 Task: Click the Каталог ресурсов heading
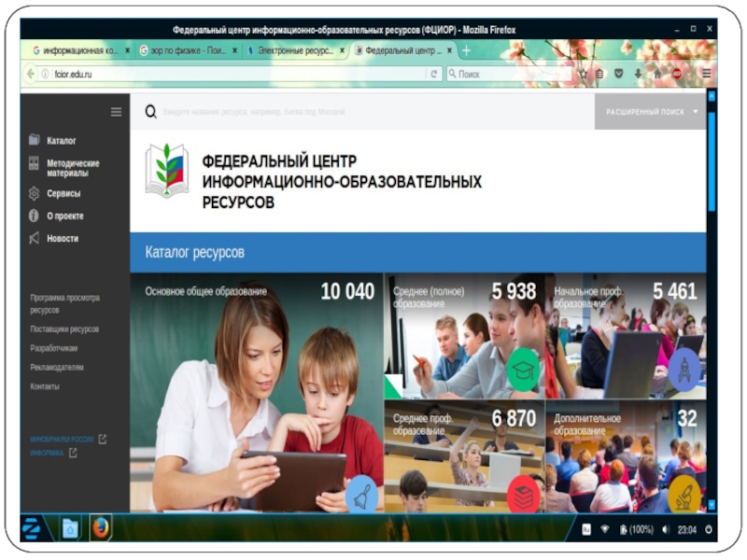[194, 252]
